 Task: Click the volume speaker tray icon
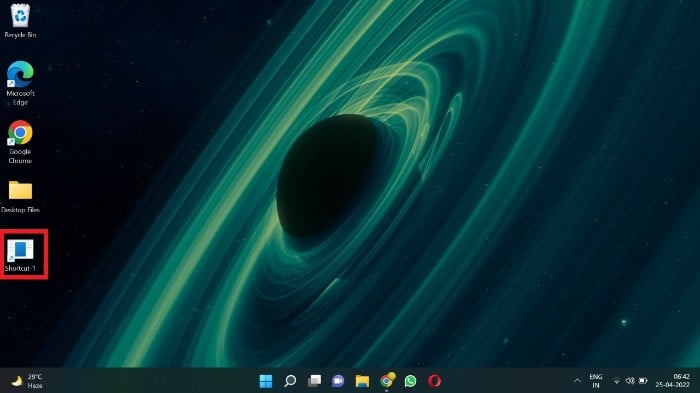629,381
